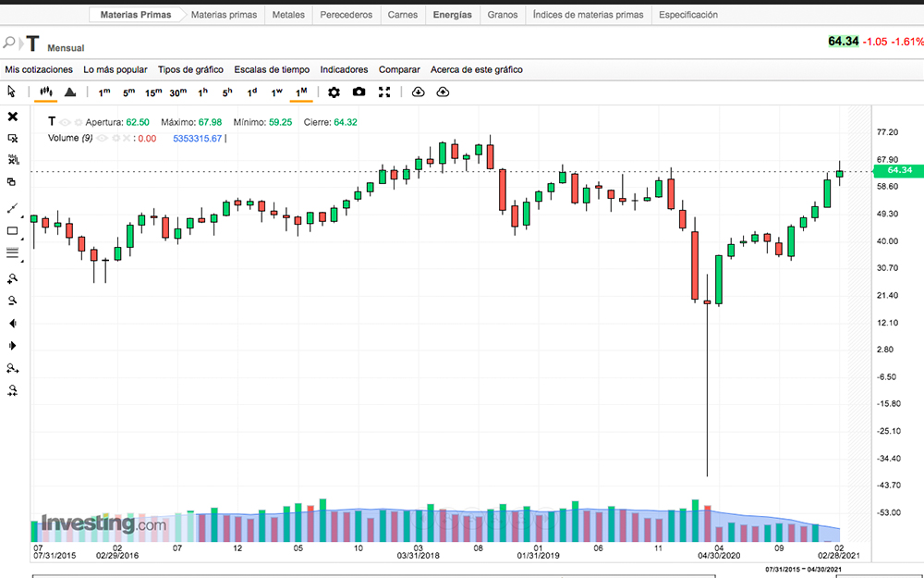Open chart settings gear icon
The image size is (924, 578).
point(334,92)
